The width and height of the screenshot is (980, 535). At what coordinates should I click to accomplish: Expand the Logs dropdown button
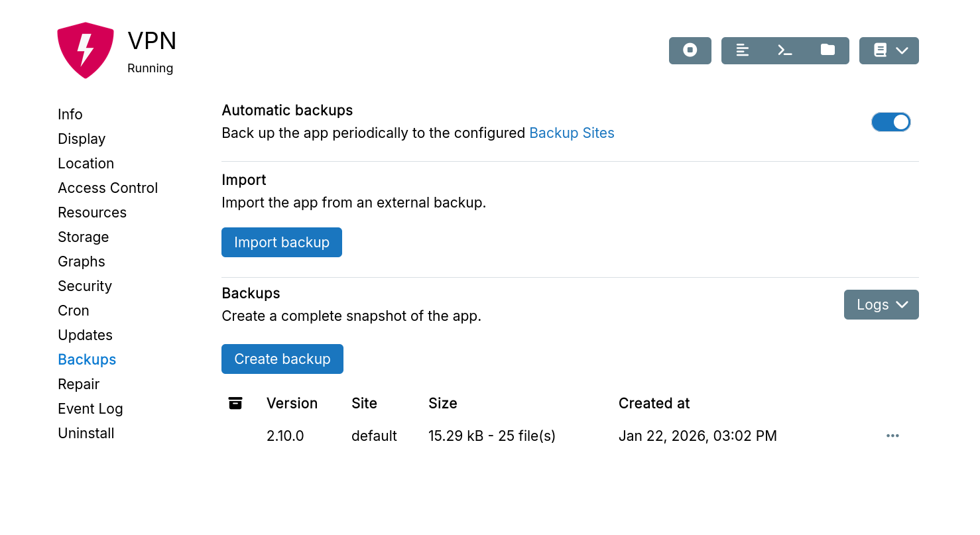(x=881, y=304)
